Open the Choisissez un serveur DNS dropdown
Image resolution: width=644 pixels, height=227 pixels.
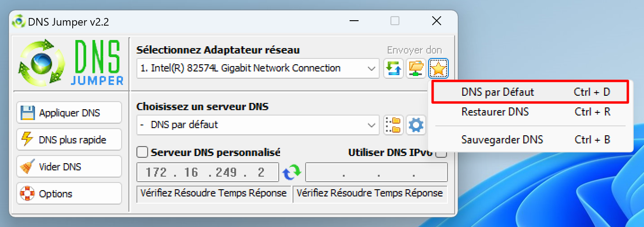coord(257,125)
